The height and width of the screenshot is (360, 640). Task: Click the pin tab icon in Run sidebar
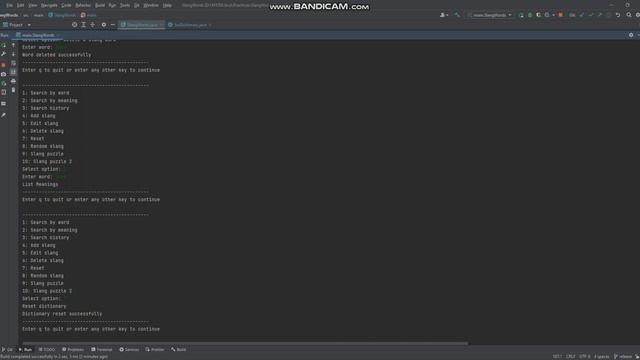(x=4, y=116)
